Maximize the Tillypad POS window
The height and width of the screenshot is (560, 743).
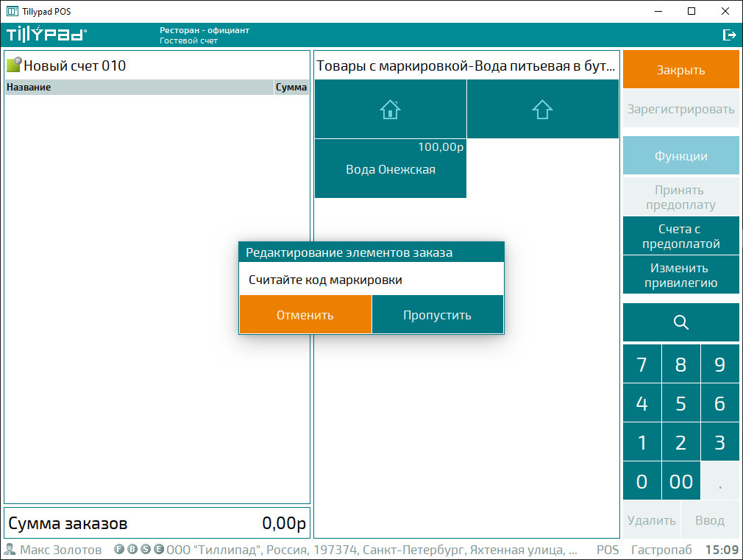pos(692,11)
